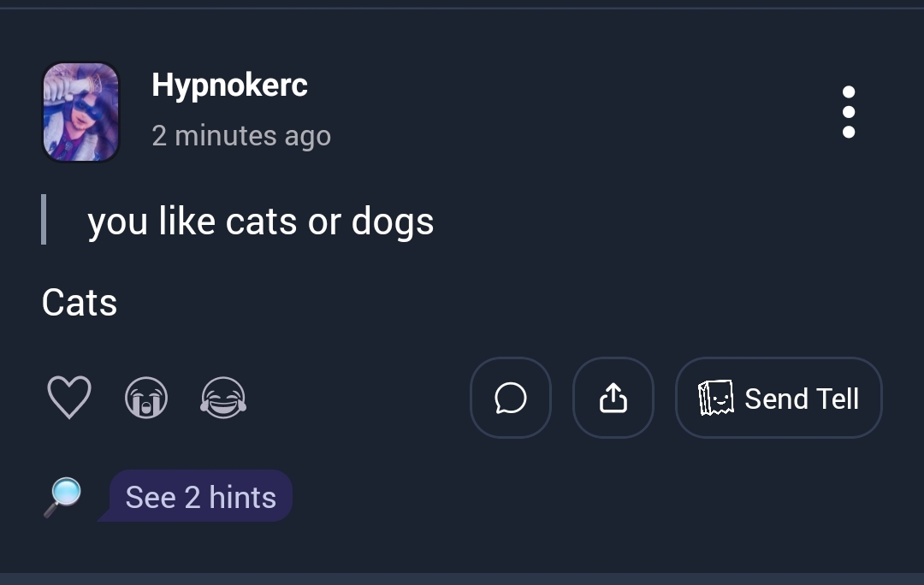Open Hypnokerc's profile picture
The image size is (924, 585).
pyautogui.click(x=80, y=112)
